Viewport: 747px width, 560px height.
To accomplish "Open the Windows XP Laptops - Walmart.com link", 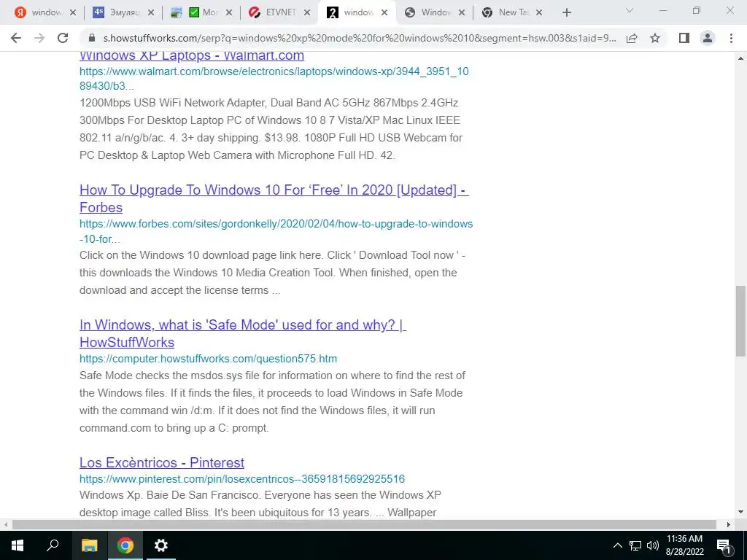I will [192, 55].
